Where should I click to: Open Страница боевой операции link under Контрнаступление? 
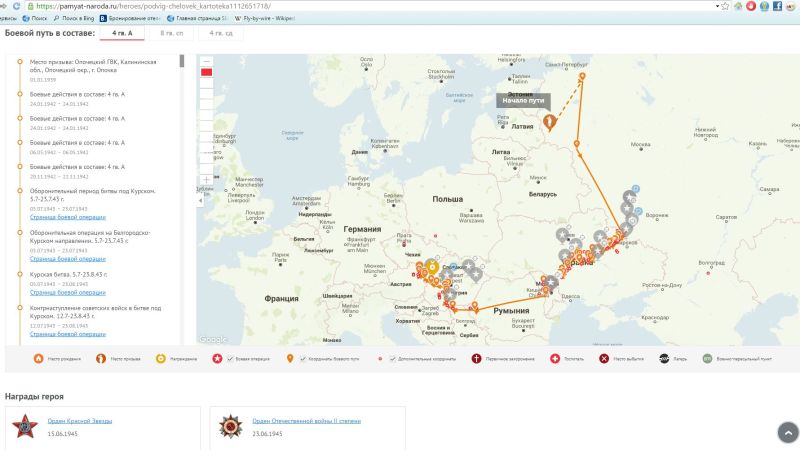tap(67, 334)
